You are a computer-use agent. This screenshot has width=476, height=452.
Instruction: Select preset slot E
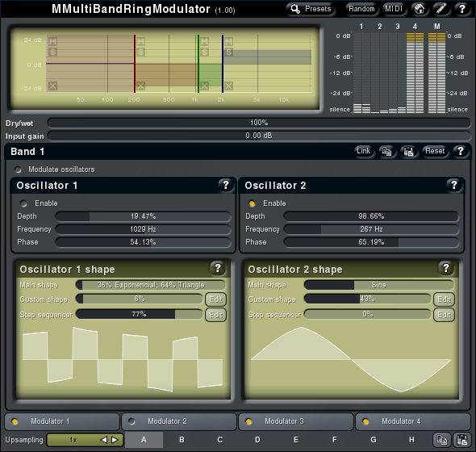pyautogui.click(x=296, y=440)
